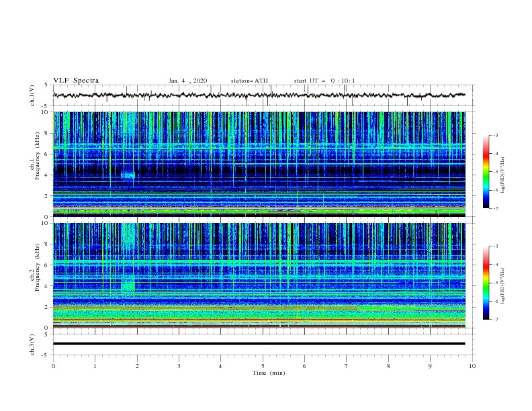Screen dimensions: 532x411
Task: Click time axis tick label "9"
Action: point(430,366)
